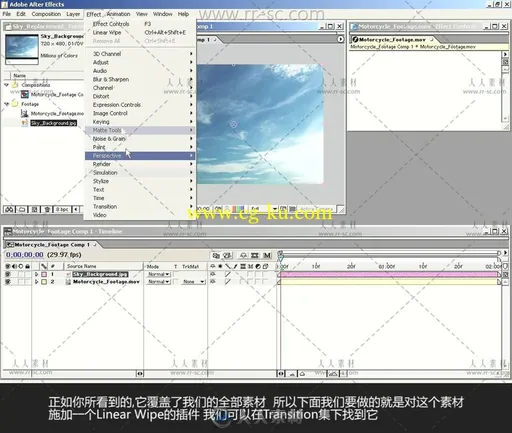This screenshot has height=433, width=512.
Task: Toggle shy switch for Sky_Background.jpg layer
Action: [x=213, y=274]
